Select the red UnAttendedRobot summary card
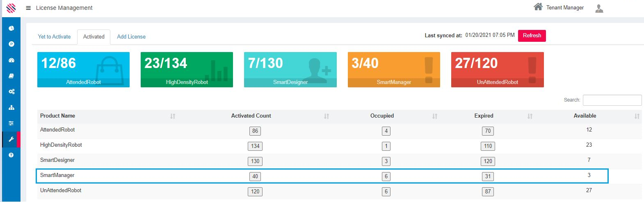Image resolution: width=644 pixels, height=202 pixels. coord(497,70)
